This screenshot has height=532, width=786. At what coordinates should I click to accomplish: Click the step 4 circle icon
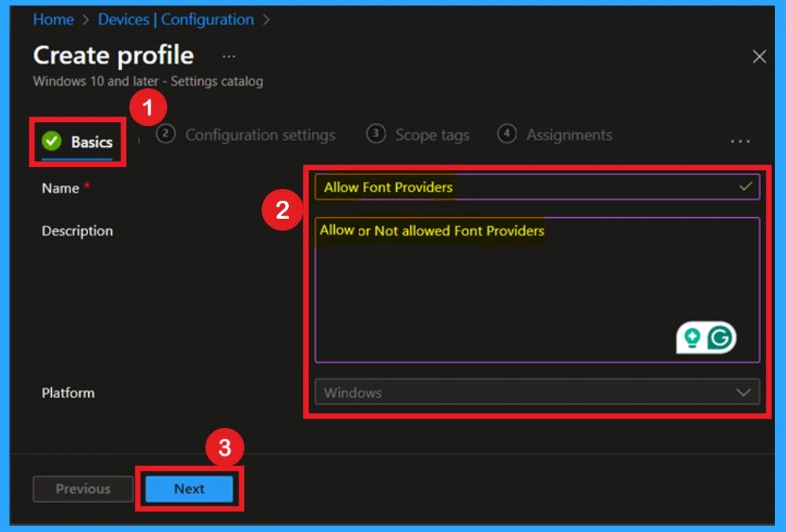506,134
